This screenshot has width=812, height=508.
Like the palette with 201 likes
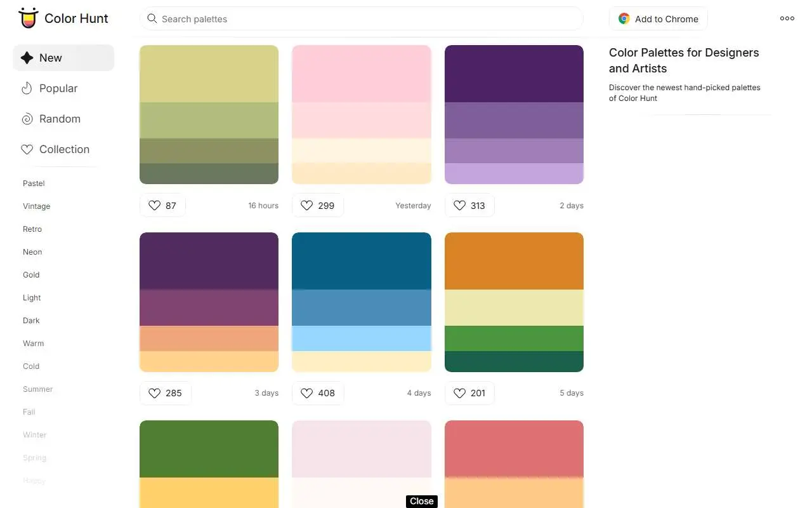469,393
